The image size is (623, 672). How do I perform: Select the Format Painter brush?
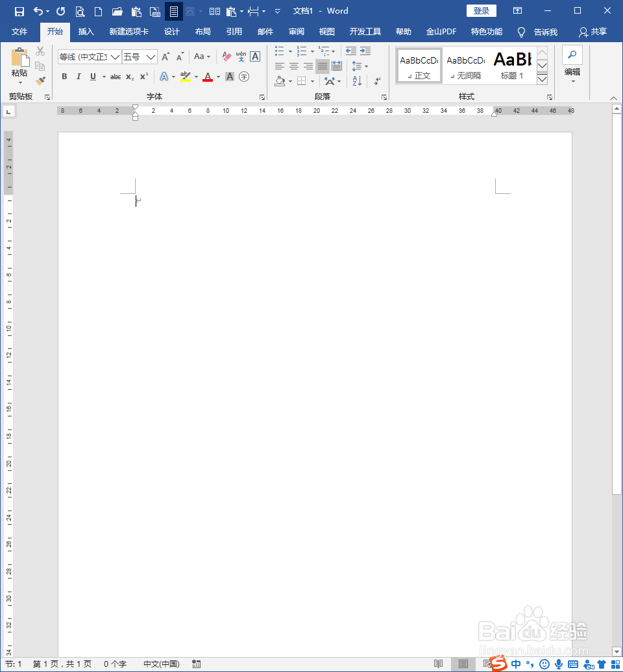point(40,80)
